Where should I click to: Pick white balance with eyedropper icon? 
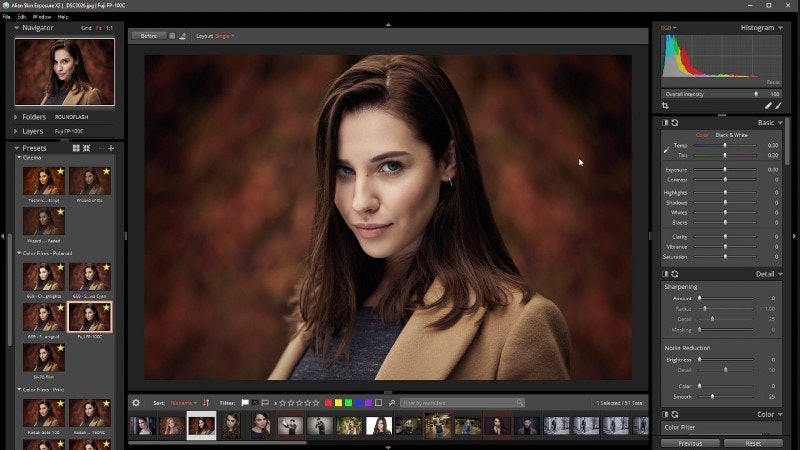[x=666, y=150]
